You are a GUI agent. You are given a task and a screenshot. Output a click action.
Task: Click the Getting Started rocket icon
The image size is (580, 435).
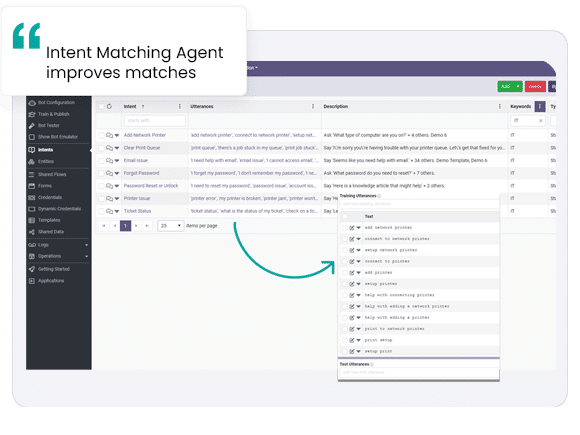coord(32,269)
